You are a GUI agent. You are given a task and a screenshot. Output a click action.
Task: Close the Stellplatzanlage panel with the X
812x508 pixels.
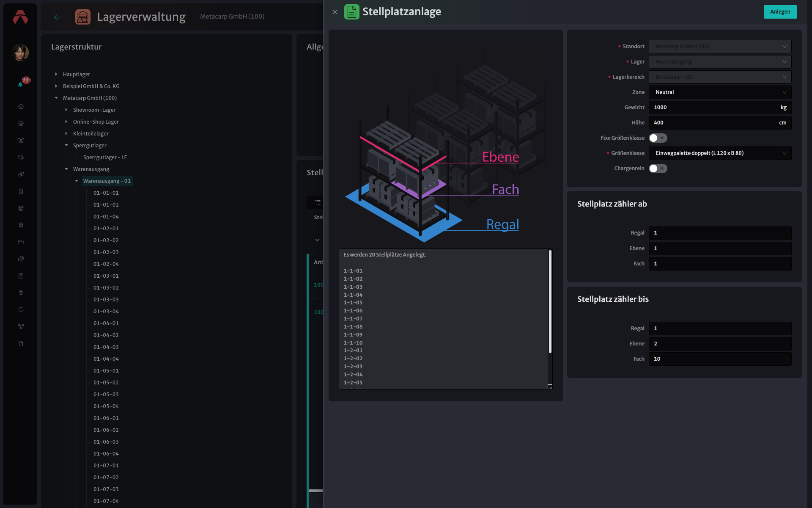pos(335,12)
